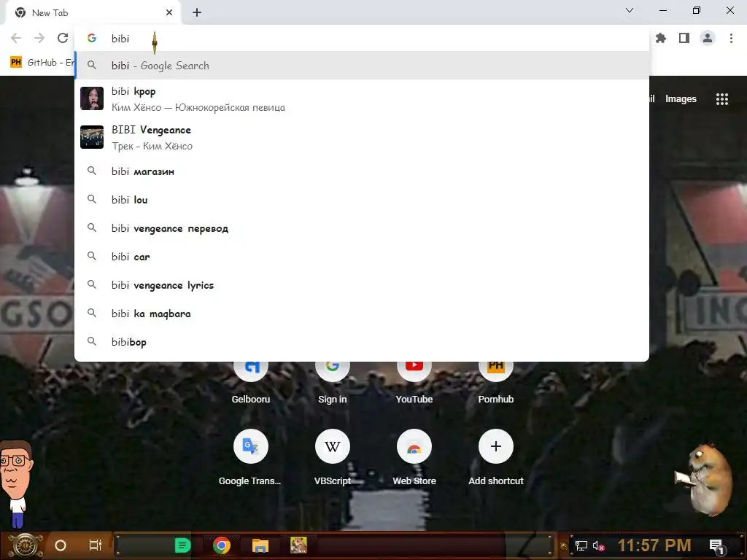Open Task View on taskbar
The height and width of the screenshot is (560, 747).
tap(96, 545)
